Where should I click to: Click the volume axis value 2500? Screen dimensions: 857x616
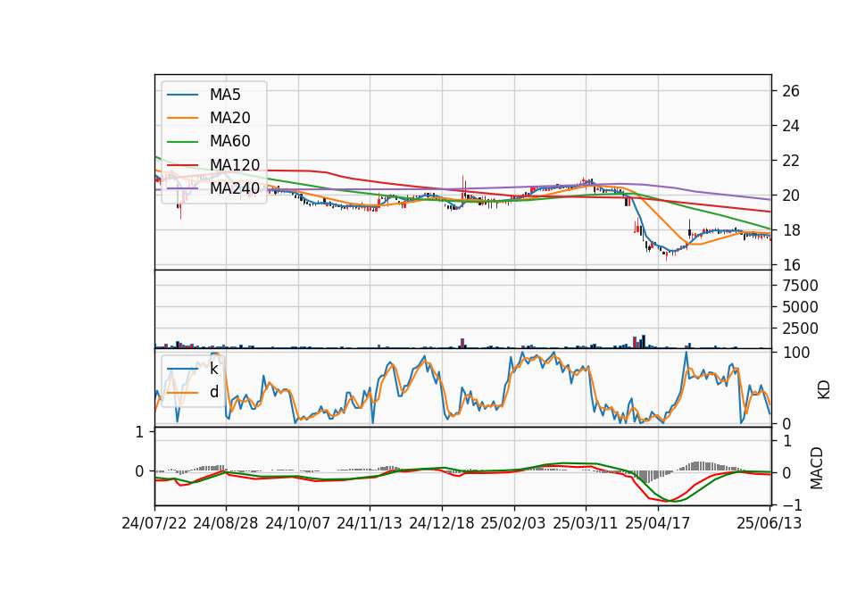click(800, 329)
